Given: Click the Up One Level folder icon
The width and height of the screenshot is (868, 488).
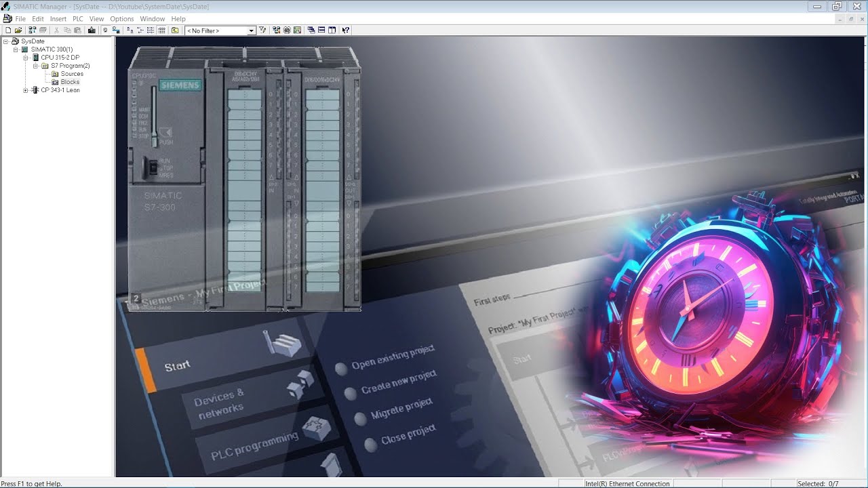Looking at the screenshot, I should coord(175,30).
